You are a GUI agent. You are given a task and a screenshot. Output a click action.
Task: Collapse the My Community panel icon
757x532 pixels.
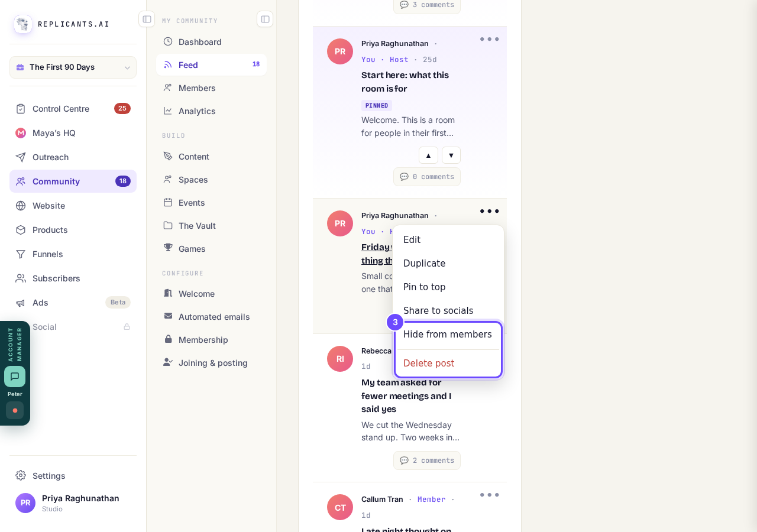click(x=265, y=19)
